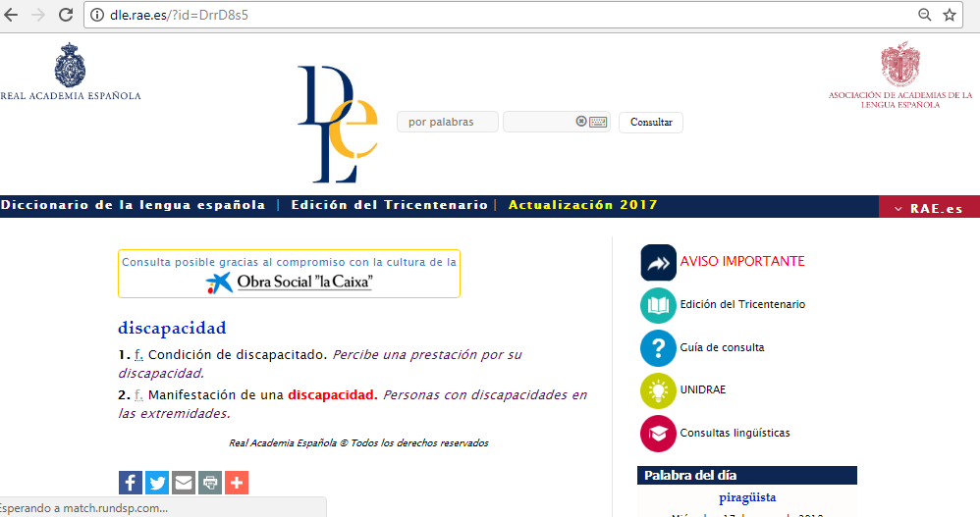The image size is (980, 517).
Task: Click the Consultas lingüísticas graduation cap icon
Action: (x=658, y=434)
